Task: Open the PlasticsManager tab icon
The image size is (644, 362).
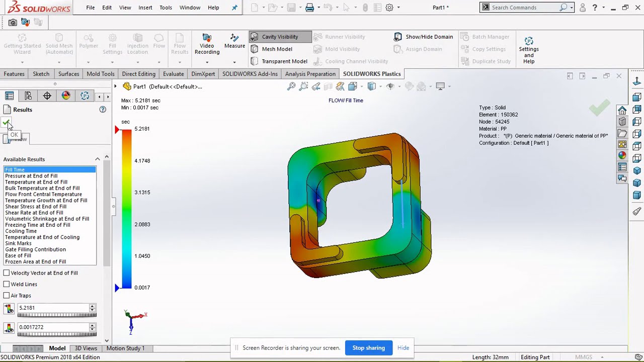Action: coord(85,96)
